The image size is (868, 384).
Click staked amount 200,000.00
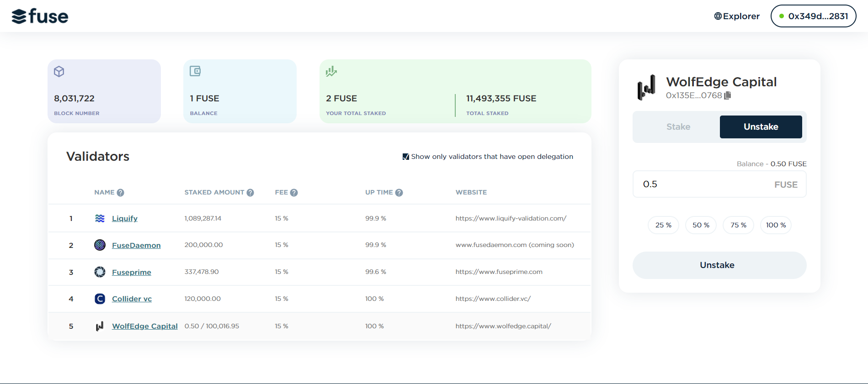pyautogui.click(x=204, y=245)
